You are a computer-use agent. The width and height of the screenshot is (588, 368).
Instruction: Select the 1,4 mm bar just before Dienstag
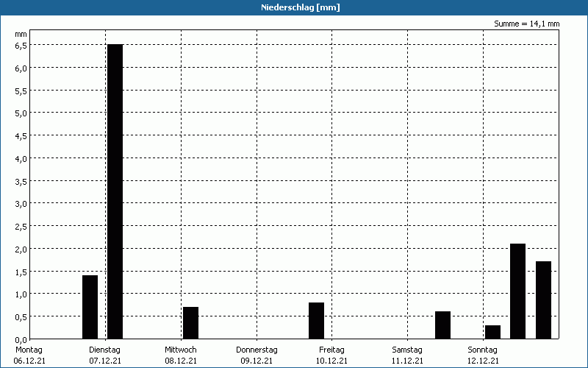[90, 307]
